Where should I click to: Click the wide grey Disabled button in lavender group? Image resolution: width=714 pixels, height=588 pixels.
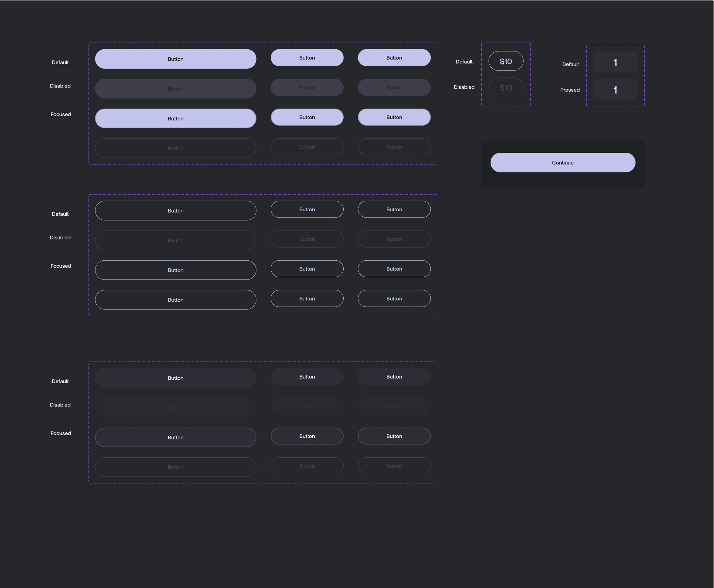[x=175, y=89]
